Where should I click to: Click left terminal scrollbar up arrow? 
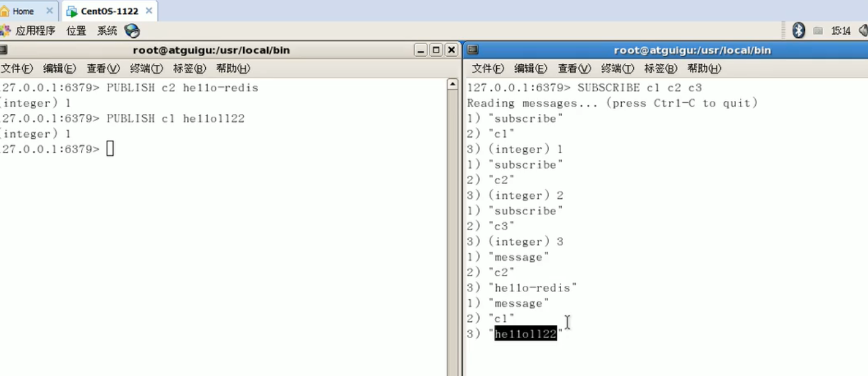(x=452, y=84)
